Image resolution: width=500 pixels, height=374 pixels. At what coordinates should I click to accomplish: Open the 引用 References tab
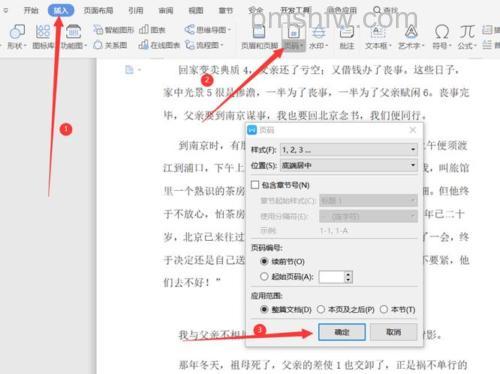136,11
